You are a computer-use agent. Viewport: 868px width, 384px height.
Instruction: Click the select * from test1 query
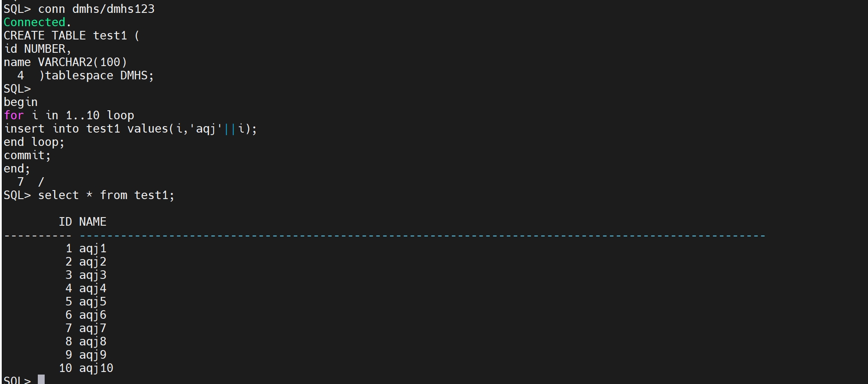tap(106, 195)
